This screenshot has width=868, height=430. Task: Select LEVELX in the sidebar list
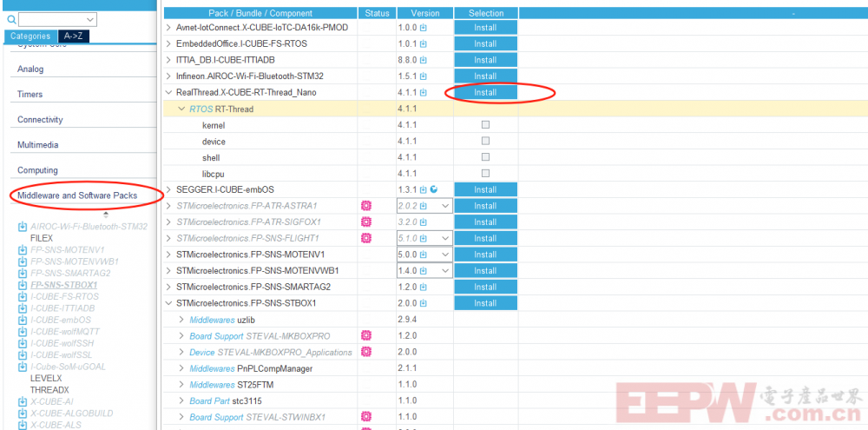46,379
